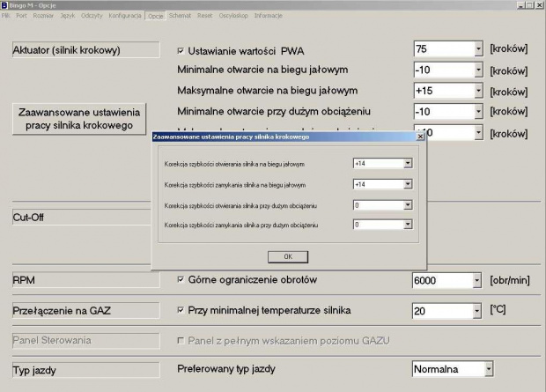This screenshot has width=546, height=392.
Task: Click Zaawansowane ustawienia pracy silnika krokowego button
Action: tap(79, 119)
